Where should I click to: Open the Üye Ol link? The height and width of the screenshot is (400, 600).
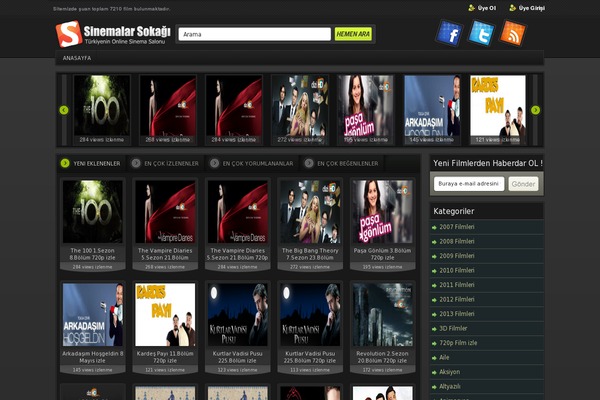click(x=487, y=8)
